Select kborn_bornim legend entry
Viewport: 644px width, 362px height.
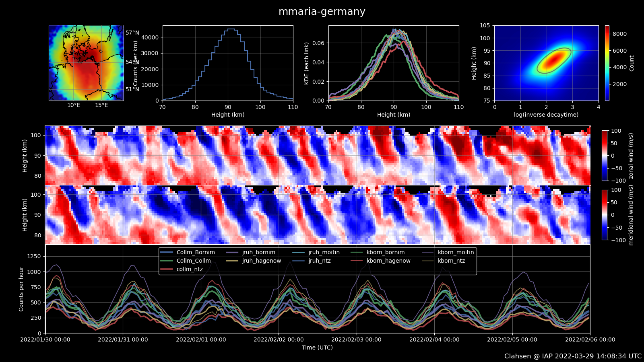coord(378,253)
